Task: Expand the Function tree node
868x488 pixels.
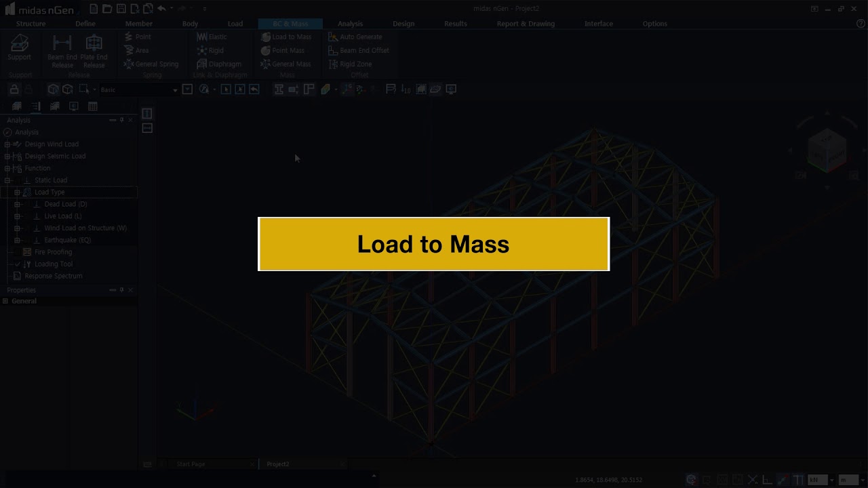Action: click(7, 168)
